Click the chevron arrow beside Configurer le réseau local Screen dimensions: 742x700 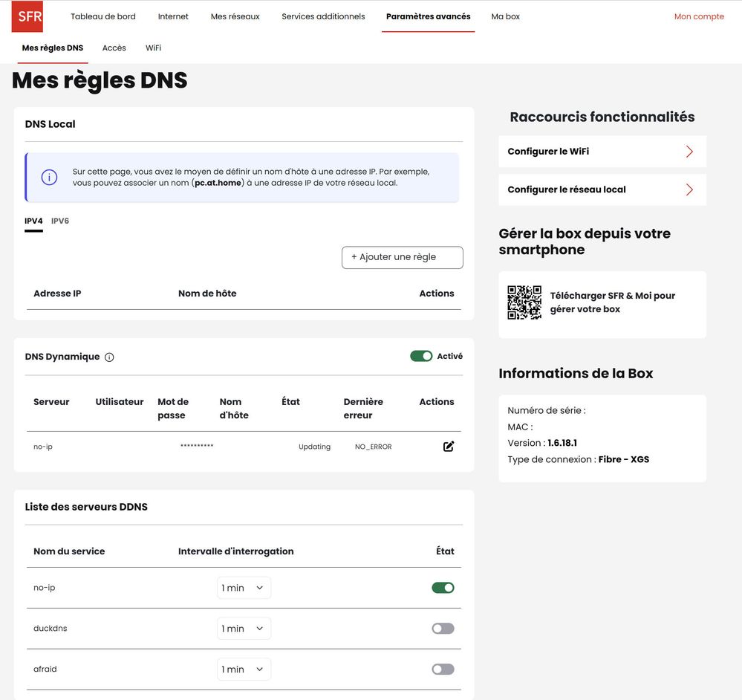[689, 189]
